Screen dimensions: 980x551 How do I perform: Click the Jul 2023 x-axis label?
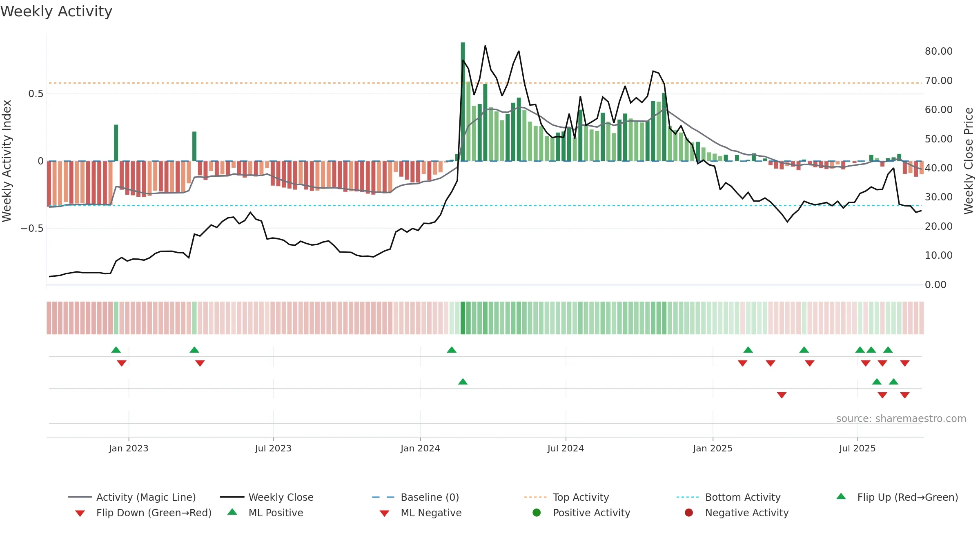point(273,449)
